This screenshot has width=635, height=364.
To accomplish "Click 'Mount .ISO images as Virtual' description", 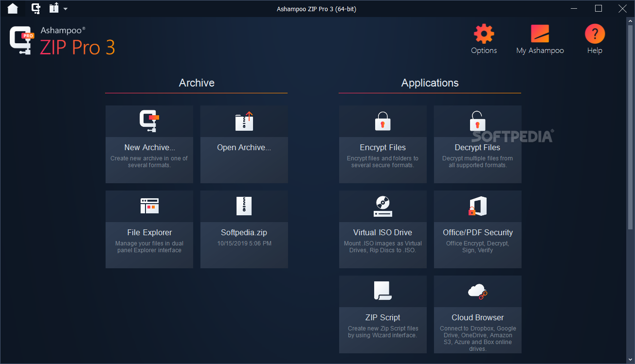I will tap(383, 243).
